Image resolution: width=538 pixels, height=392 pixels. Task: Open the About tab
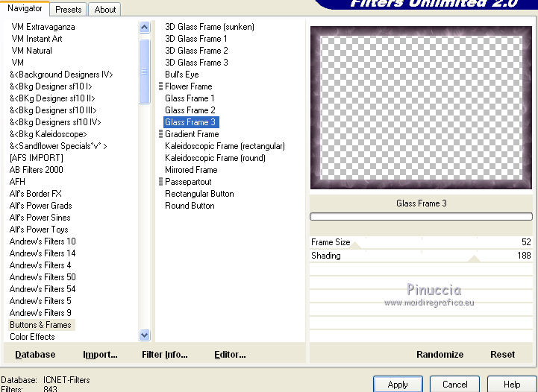(x=104, y=9)
